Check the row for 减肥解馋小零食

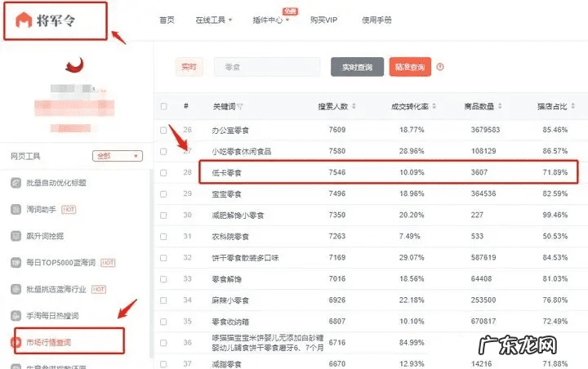(x=163, y=216)
